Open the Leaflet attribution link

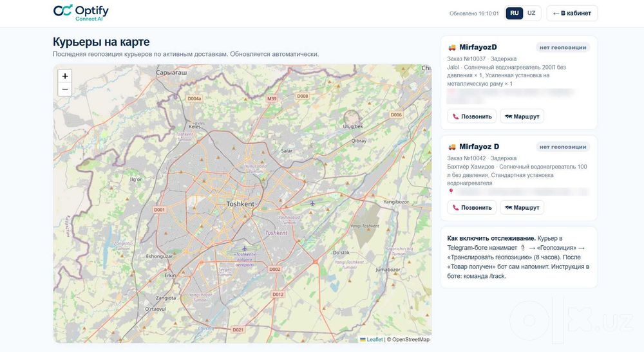click(374, 340)
